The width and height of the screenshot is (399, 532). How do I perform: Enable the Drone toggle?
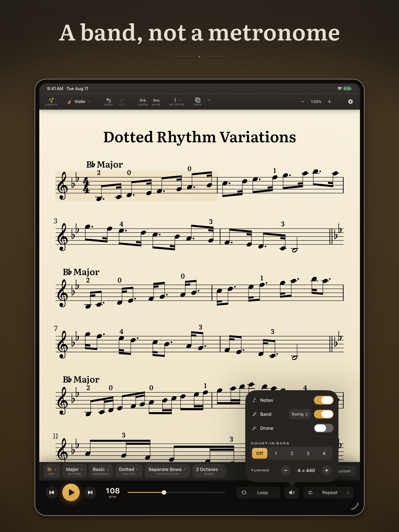[x=324, y=428]
